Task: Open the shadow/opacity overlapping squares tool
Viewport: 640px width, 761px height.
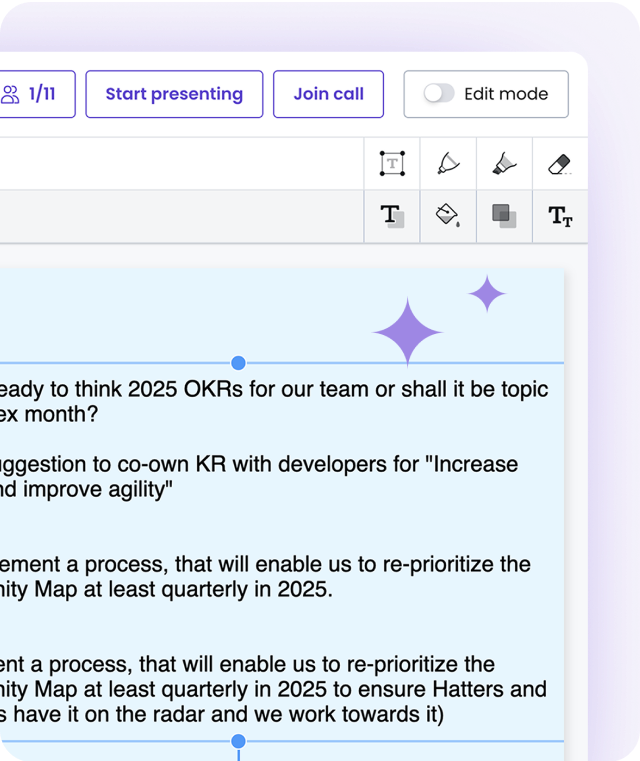Action: pos(504,216)
